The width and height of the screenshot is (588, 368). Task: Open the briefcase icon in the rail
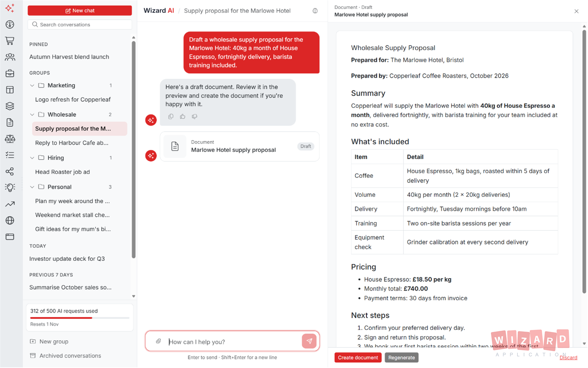10,74
